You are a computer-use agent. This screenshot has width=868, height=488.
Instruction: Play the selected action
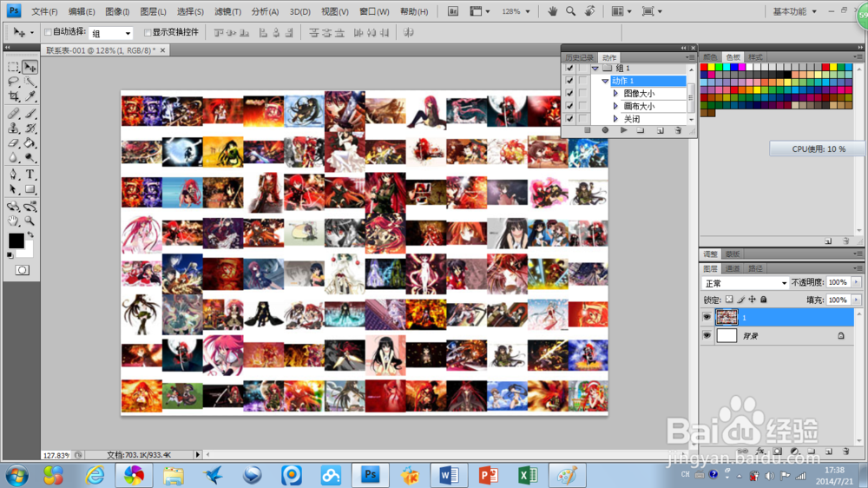(x=623, y=130)
